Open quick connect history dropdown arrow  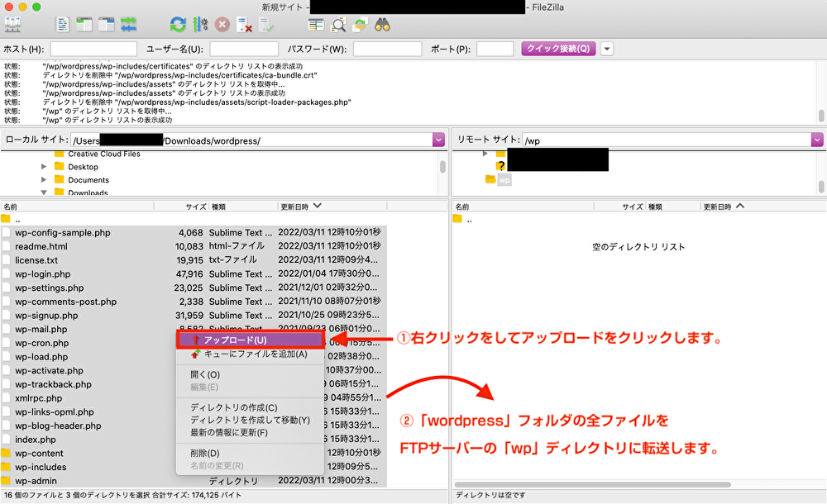607,49
